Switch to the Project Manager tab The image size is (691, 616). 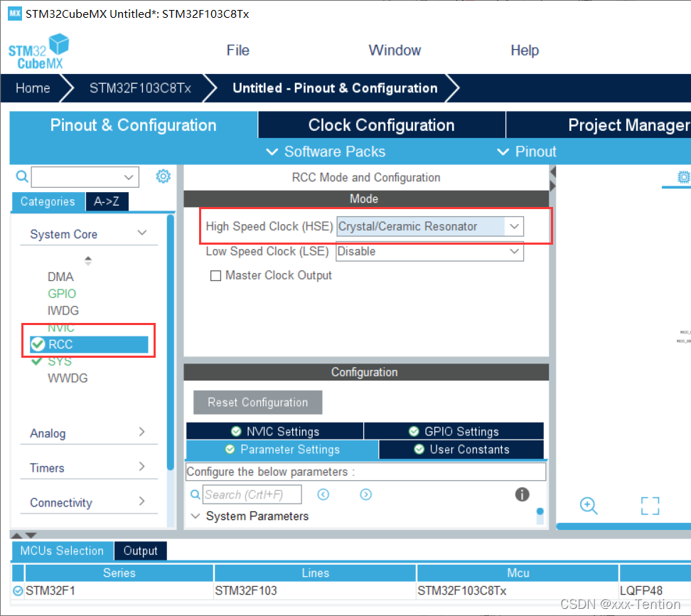tap(599, 124)
